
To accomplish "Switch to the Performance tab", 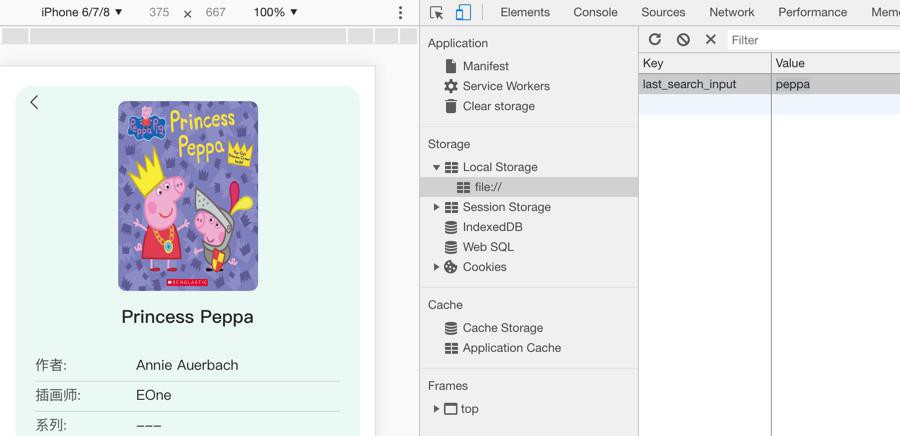I will [812, 12].
